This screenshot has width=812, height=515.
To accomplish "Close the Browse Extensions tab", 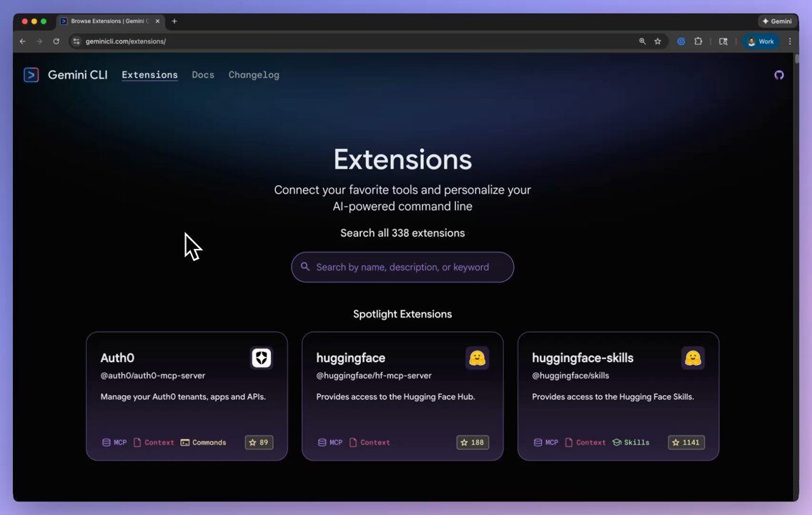I will [x=157, y=21].
